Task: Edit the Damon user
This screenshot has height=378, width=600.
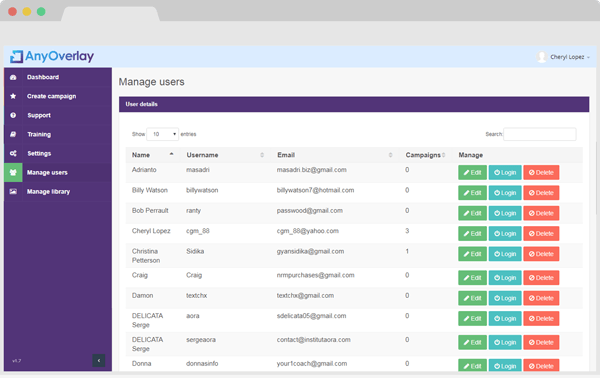Action: tap(473, 298)
